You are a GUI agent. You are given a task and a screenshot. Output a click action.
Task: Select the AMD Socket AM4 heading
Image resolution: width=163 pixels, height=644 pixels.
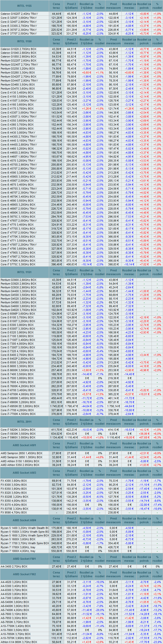24,520
